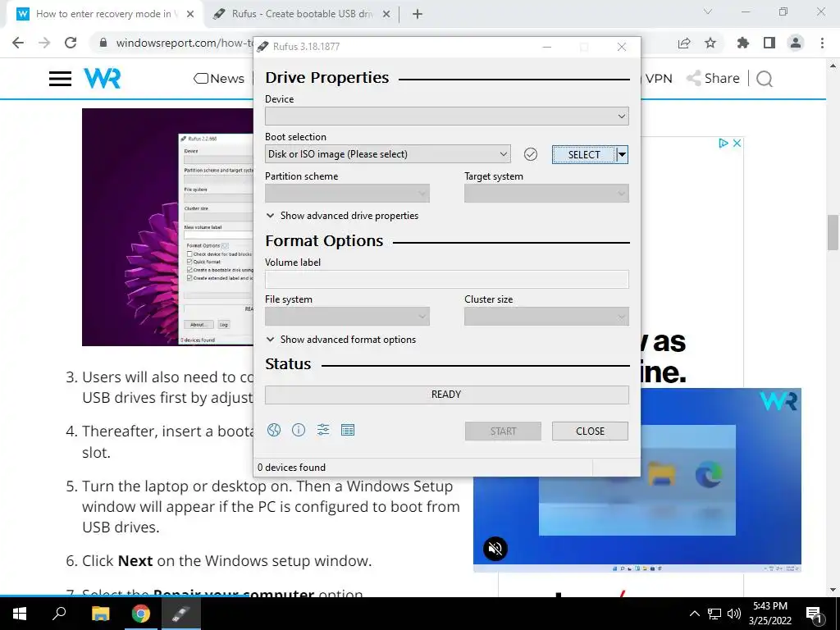Click the START button in Rufus
This screenshot has height=630, width=840.
click(503, 431)
